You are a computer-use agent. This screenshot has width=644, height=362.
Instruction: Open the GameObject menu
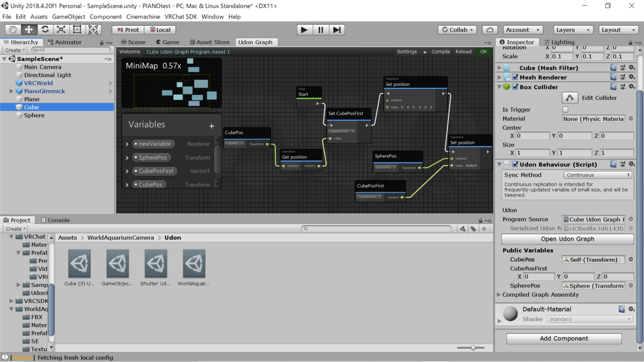(69, 17)
